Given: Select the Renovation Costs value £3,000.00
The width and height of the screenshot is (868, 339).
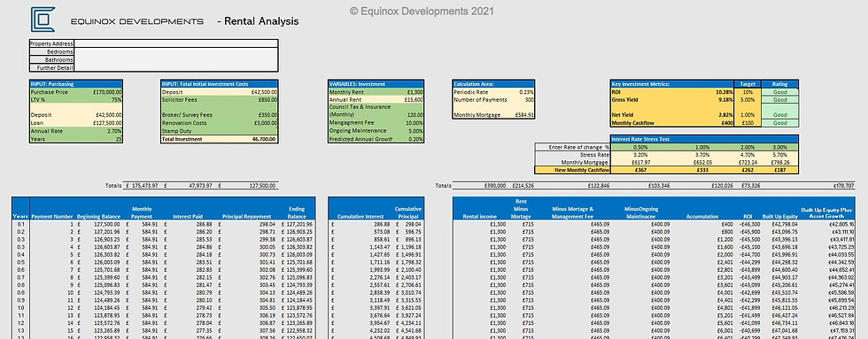Looking at the screenshot, I should coord(264,123).
